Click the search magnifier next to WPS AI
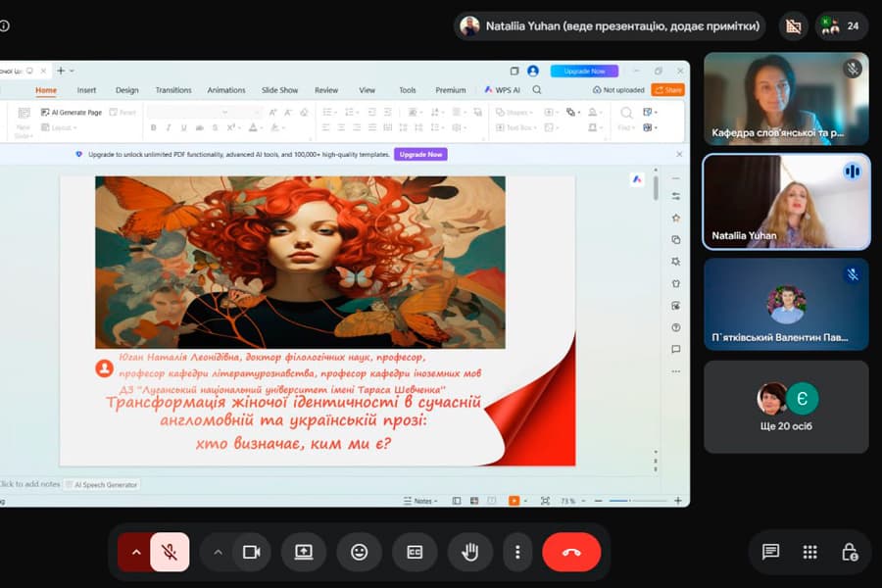Screen dimensions: 882x588 coord(537,90)
